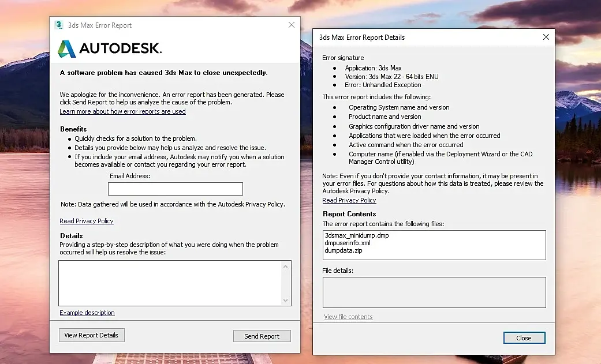
Task: Click the 'Operating System name and version' item
Action: (399, 108)
